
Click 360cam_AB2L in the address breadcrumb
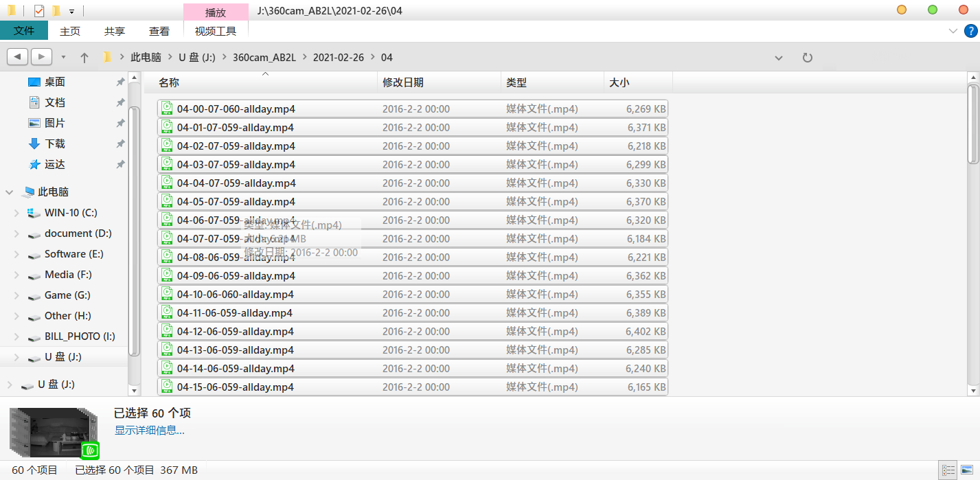tap(264, 58)
